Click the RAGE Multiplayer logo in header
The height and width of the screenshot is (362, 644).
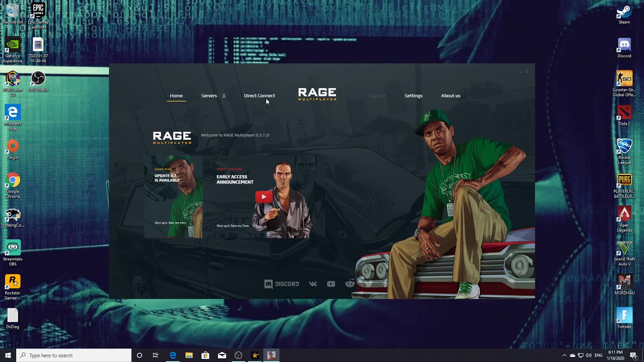pos(317,94)
